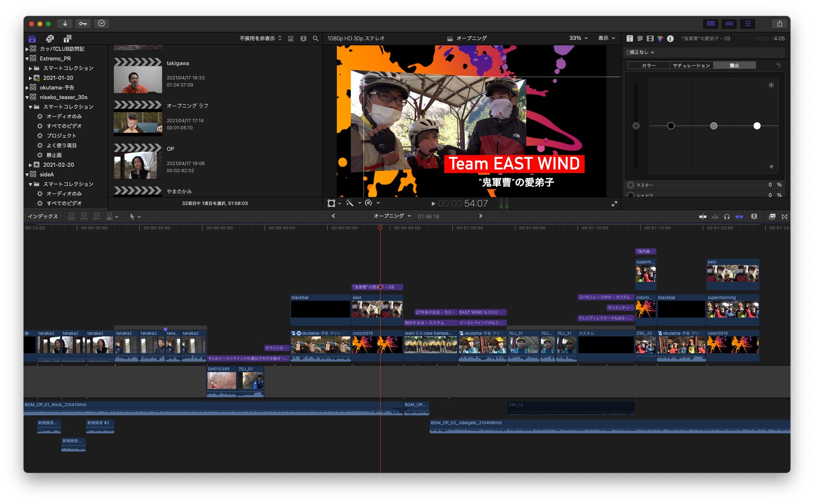Open the keyword editor key icon
This screenshot has height=504, width=814.
click(83, 24)
